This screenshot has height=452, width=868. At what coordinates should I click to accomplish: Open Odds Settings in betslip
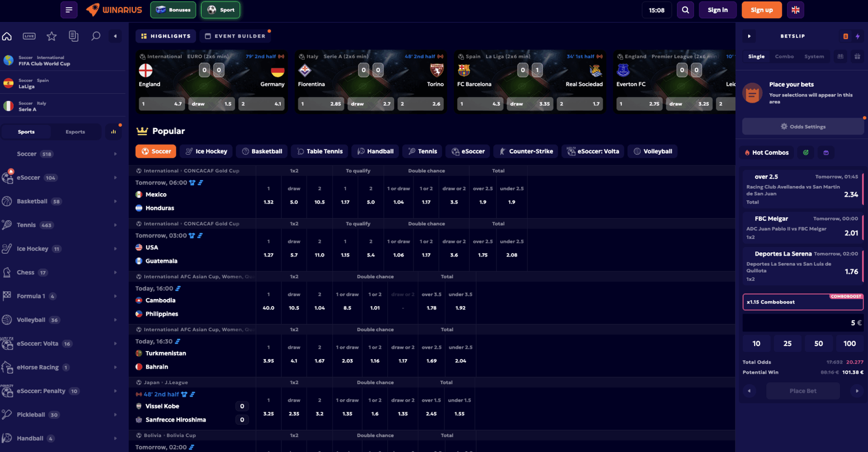point(802,126)
